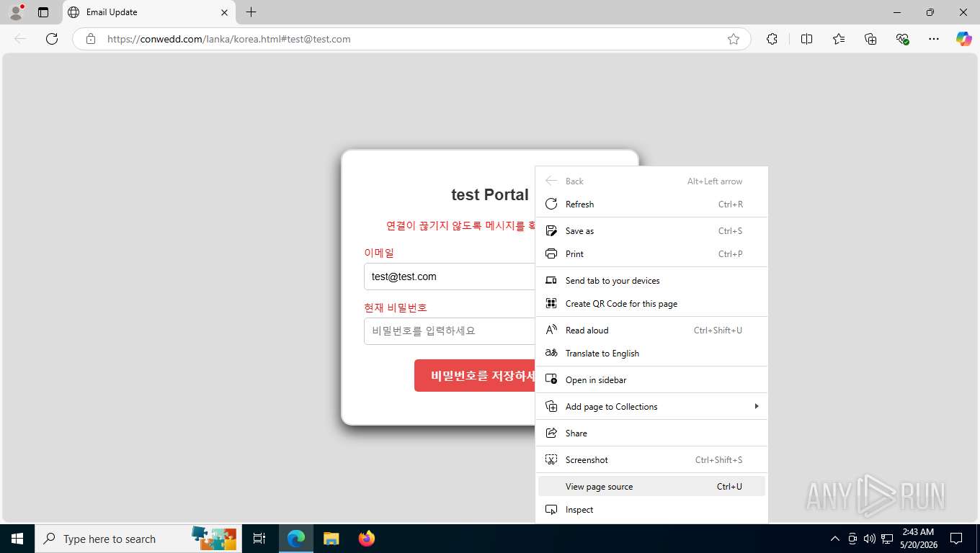The height and width of the screenshot is (553, 980).
Task: Open Settings and more ellipsis menu
Action: point(934,39)
